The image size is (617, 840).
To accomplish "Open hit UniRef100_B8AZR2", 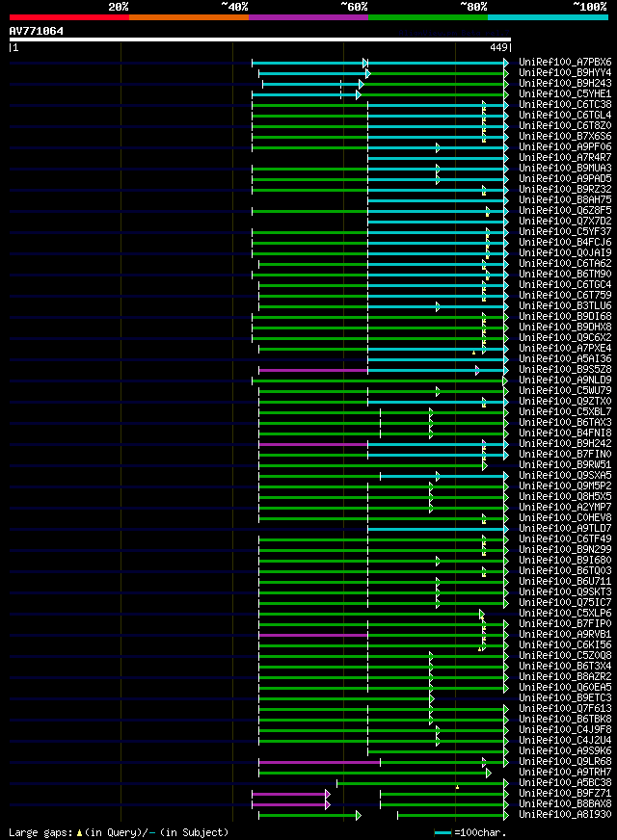I will pos(565,677).
